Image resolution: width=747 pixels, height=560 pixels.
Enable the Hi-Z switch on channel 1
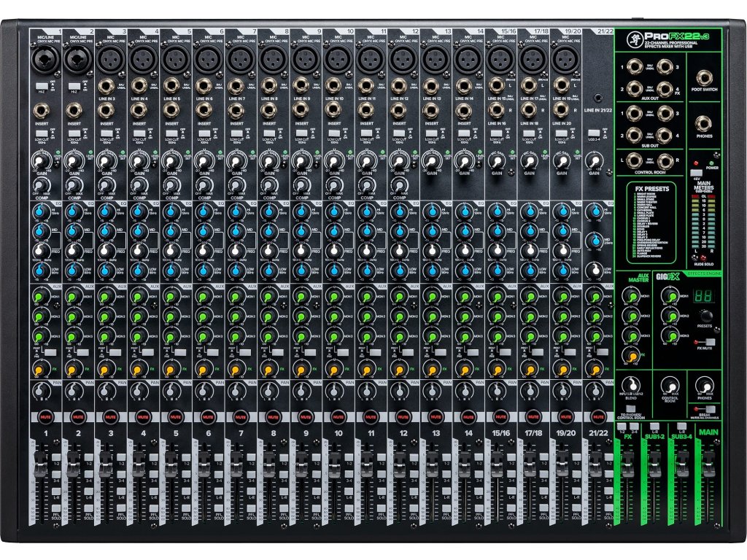[x=42, y=87]
